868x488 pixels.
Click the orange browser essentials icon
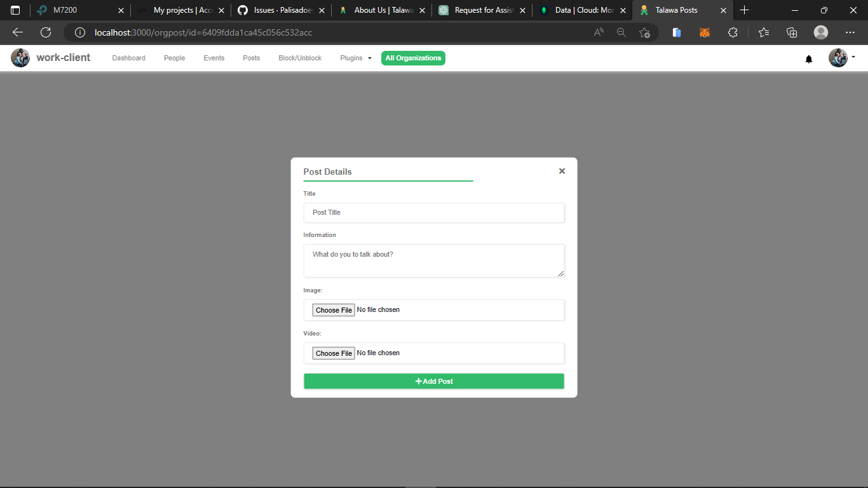(x=705, y=32)
